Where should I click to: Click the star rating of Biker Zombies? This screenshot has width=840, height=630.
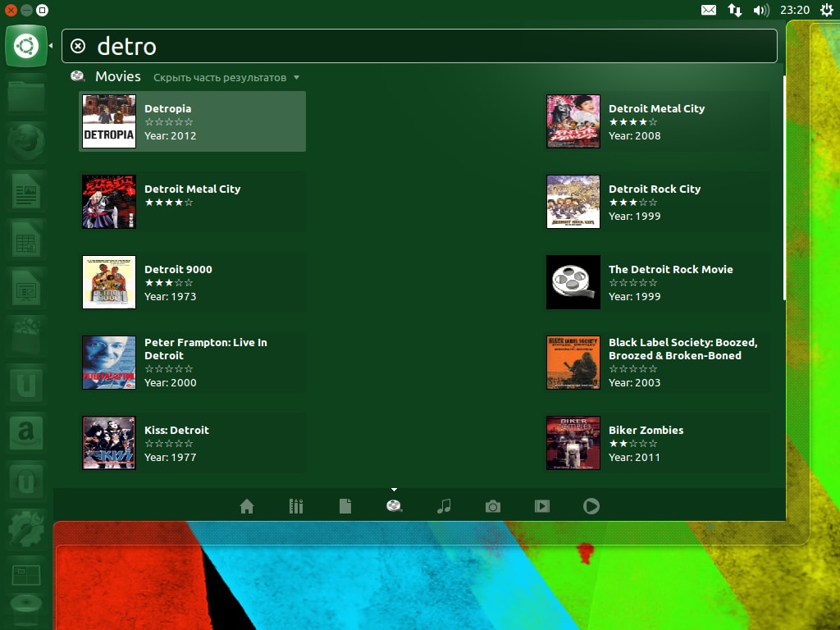coord(633,444)
